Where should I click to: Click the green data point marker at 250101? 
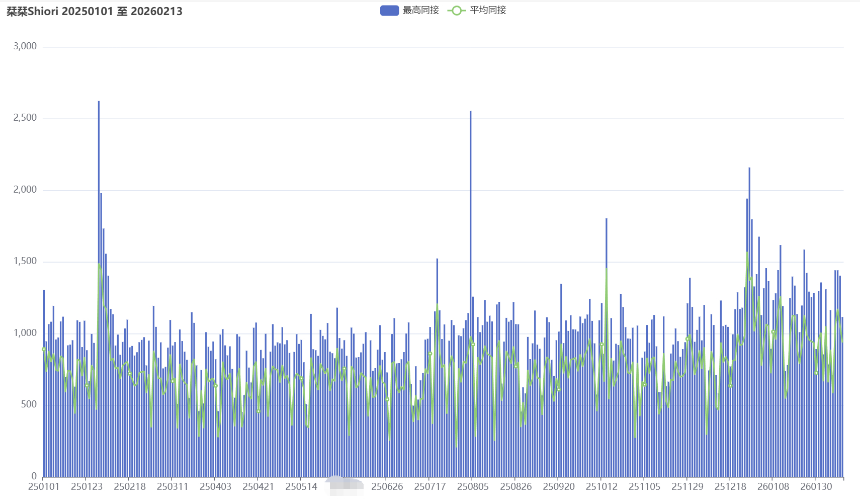tap(44, 349)
